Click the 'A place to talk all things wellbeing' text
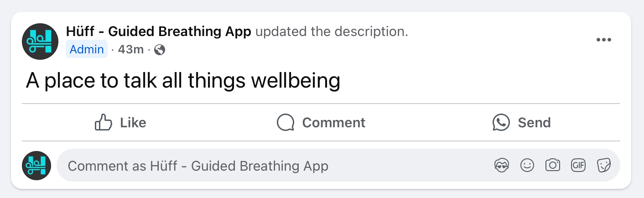The width and height of the screenshot is (644, 198). point(183,81)
